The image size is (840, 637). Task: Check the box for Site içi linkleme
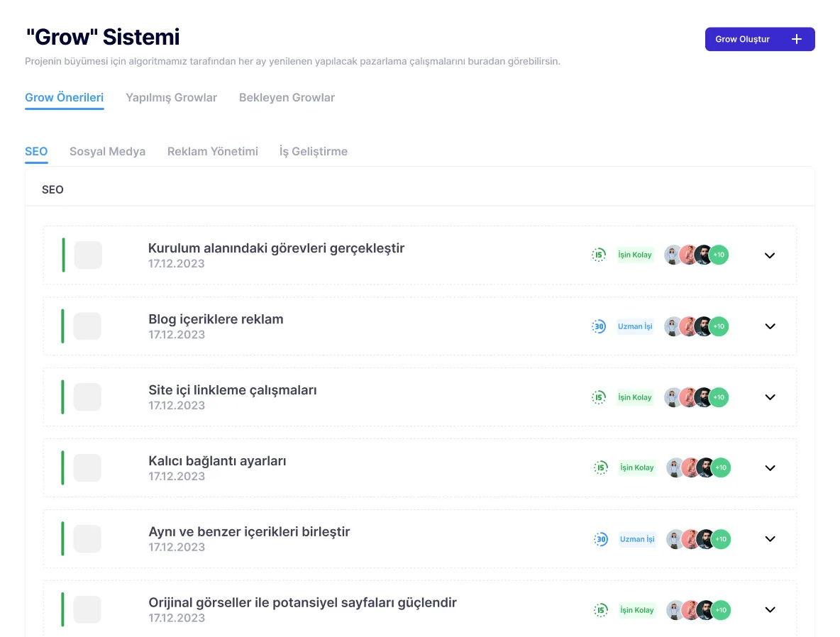87,397
